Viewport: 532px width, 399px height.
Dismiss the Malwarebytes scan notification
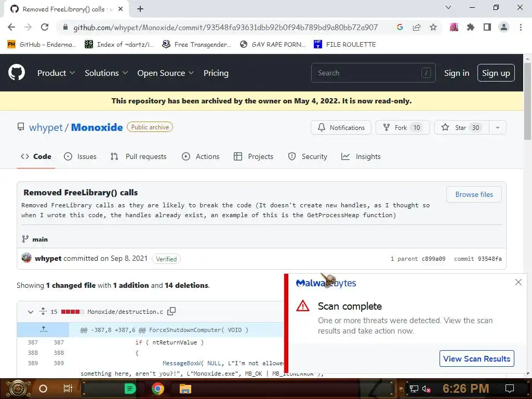[518, 282]
